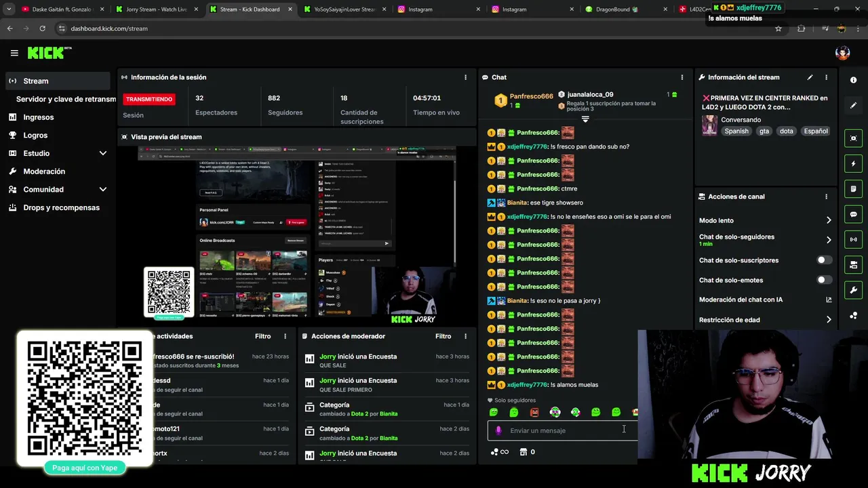
Task: Open Chat panel three-dot menu
Action: pyautogui.click(x=682, y=77)
